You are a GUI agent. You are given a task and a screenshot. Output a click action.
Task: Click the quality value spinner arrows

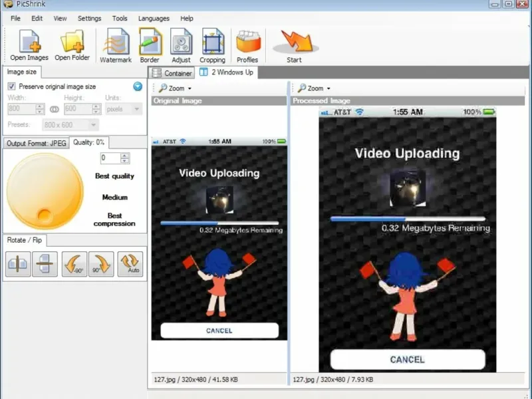coord(125,158)
